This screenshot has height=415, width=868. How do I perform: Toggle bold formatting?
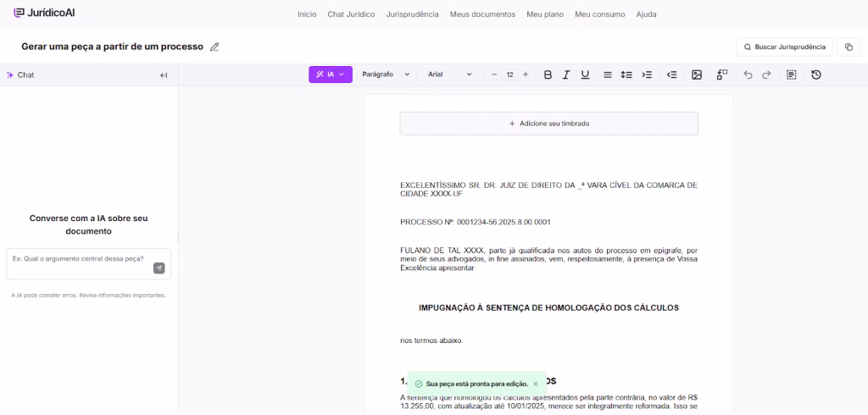[548, 75]
